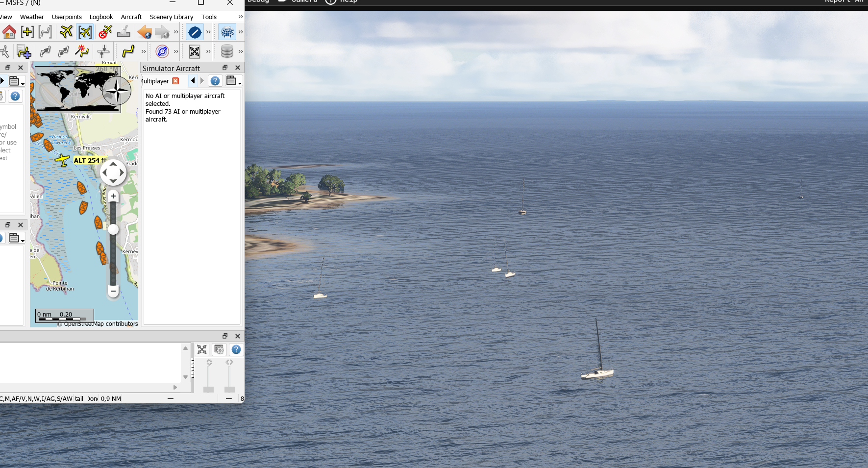The width and height of the screenshot is (868, 468).
Task: Center map on user aircraft
Action: pos(66,32)
